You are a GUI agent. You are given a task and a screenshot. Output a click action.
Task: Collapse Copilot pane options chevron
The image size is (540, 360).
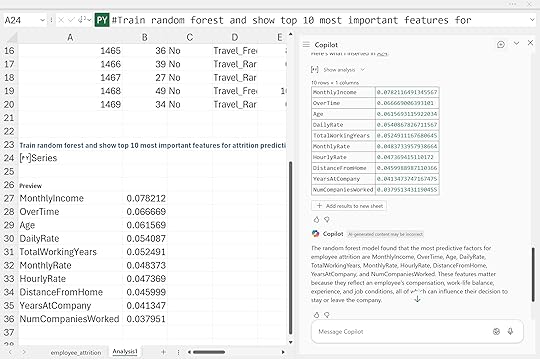(x=516, y=43)
